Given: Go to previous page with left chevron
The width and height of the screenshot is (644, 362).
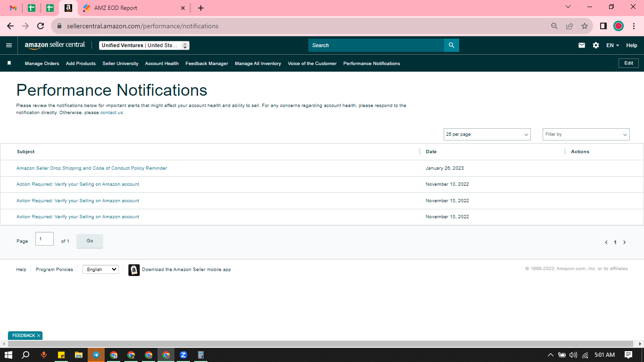Looking at the screenshot, I should [606, 242].
